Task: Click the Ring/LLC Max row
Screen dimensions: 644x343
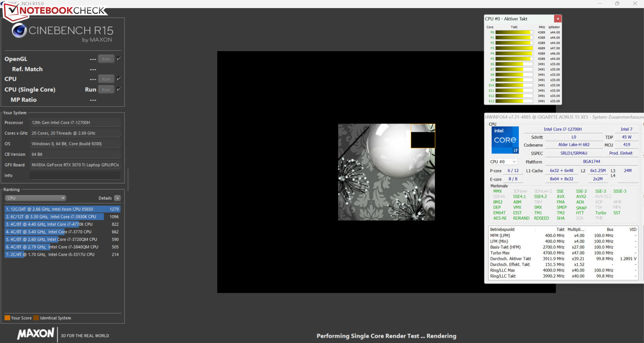Action: coord(563,271)
